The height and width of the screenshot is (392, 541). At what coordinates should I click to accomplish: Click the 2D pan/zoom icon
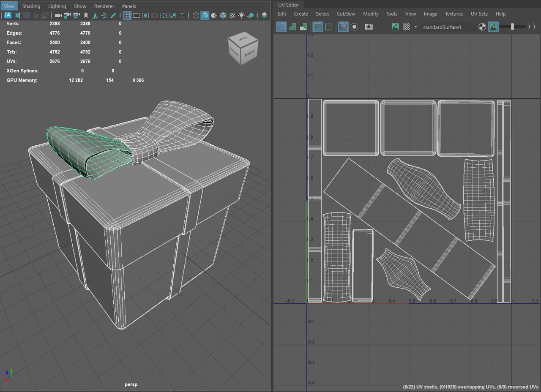[x=104, y=16]
